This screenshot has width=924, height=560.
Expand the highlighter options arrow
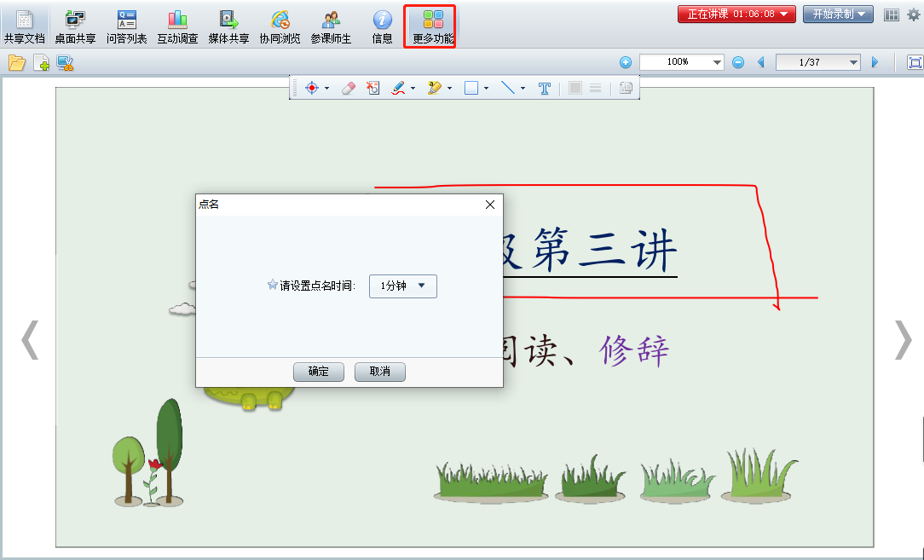tap(449, 89)
